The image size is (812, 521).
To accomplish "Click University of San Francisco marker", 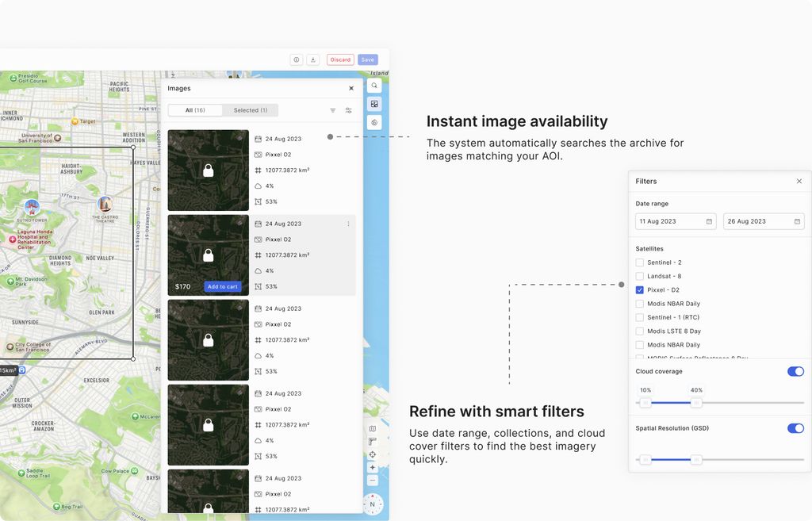I will pyautogui.click(x=57, y=138).
